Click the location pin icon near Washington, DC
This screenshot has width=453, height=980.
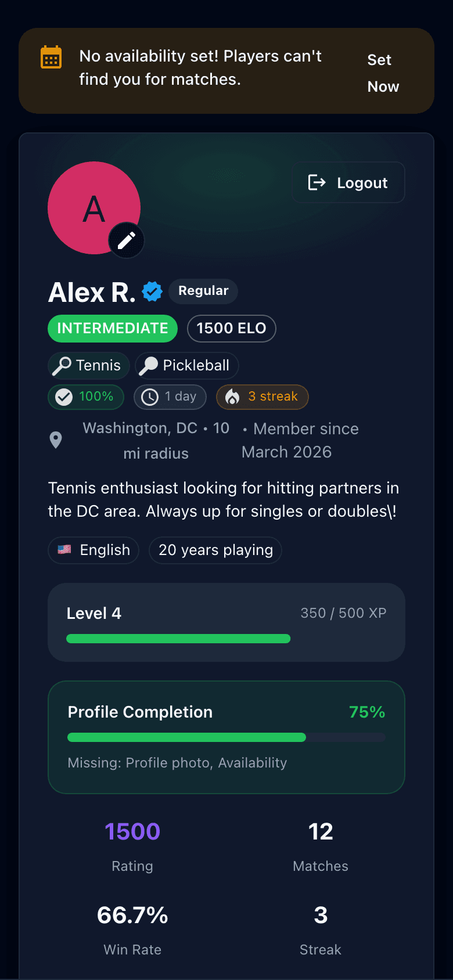56,439
